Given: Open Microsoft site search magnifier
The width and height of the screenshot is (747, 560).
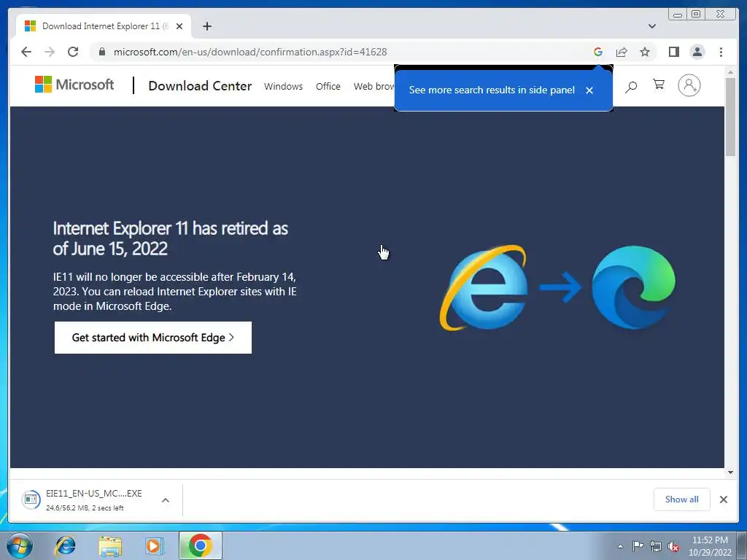Looking at the screenshot, I should tap(631, 86).
